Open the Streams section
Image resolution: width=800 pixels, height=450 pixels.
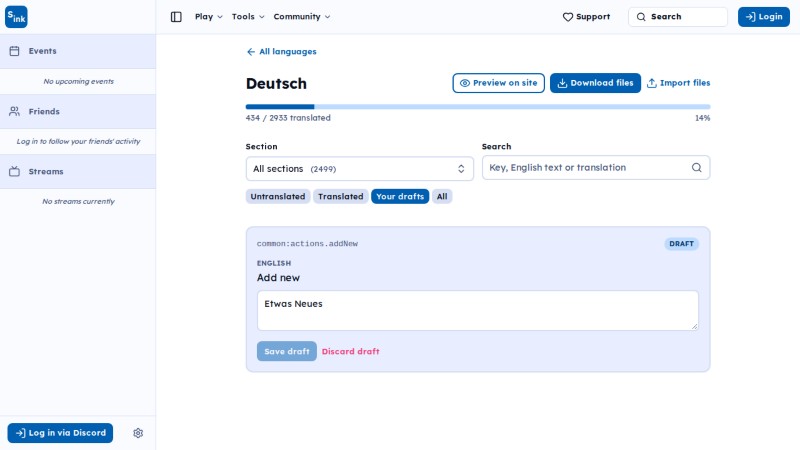78,171
